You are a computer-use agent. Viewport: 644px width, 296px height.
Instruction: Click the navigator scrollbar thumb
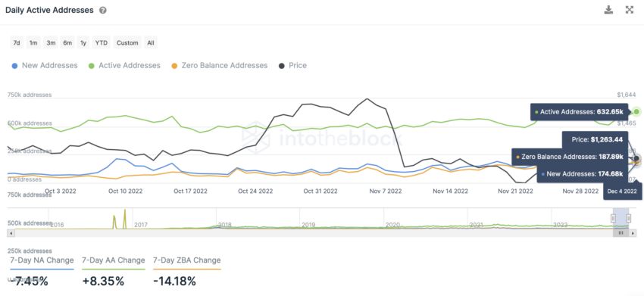pyautogui.click(x=621, y=232)
